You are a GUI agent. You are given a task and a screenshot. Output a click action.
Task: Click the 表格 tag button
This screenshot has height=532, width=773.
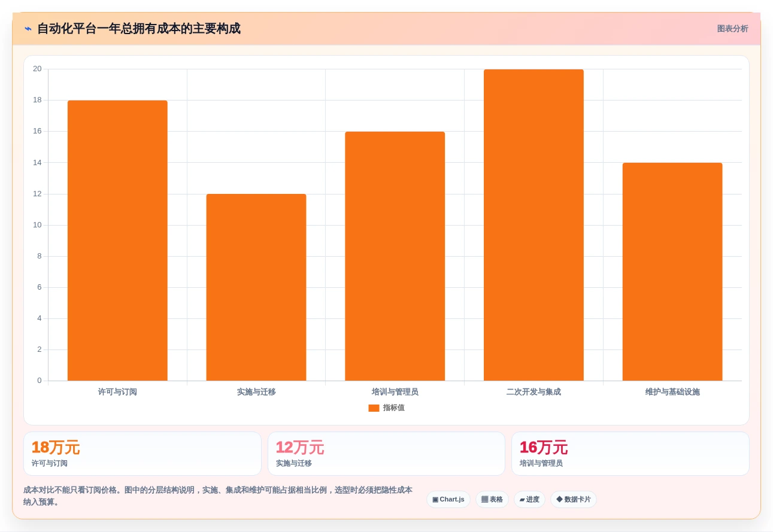coord(492,500)
